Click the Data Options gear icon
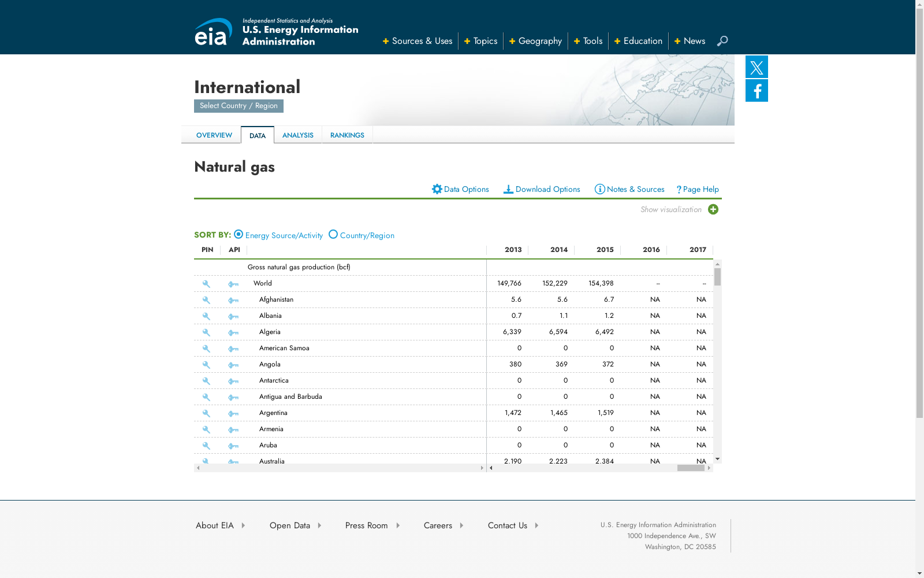This screenshot has height=578, width=924. [437, 189]
